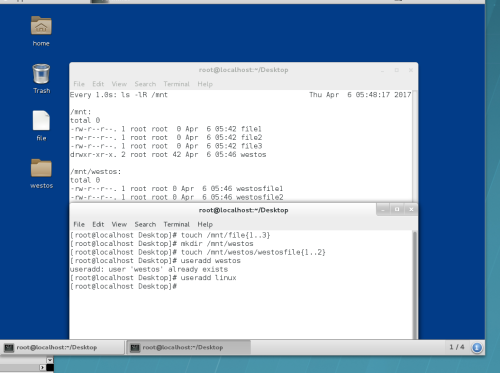Click the 'useradd linux' command line

(x=153, y=278)
